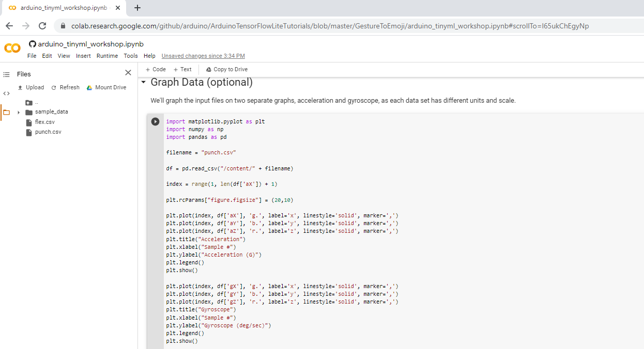Click the Files folder icon in sidebar

point(7,113)
